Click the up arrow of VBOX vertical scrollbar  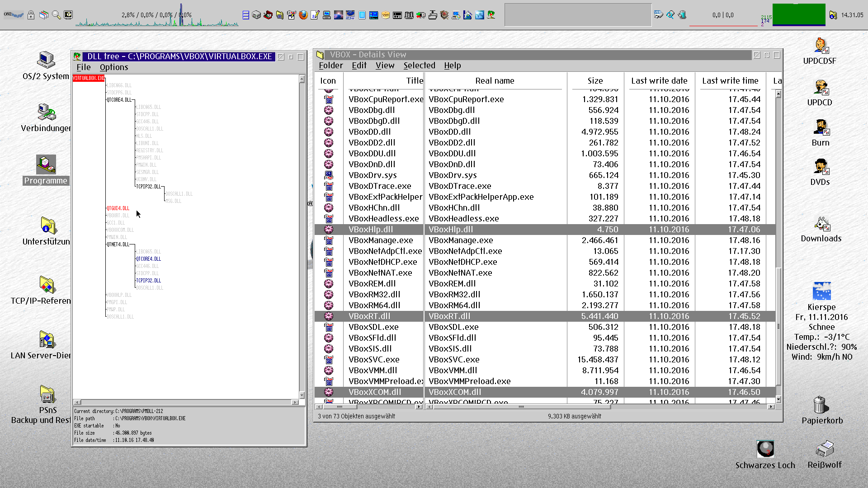pos(778,94)
